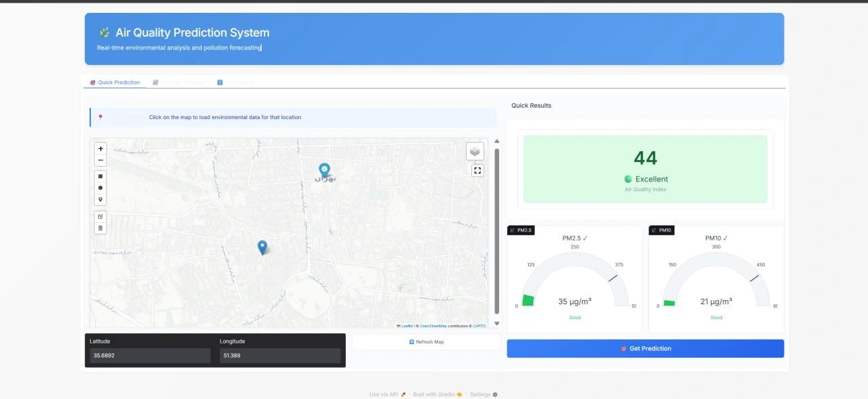Select the draw rectangle tool
The height and width of the screenshot is (399, 868).
100,176
